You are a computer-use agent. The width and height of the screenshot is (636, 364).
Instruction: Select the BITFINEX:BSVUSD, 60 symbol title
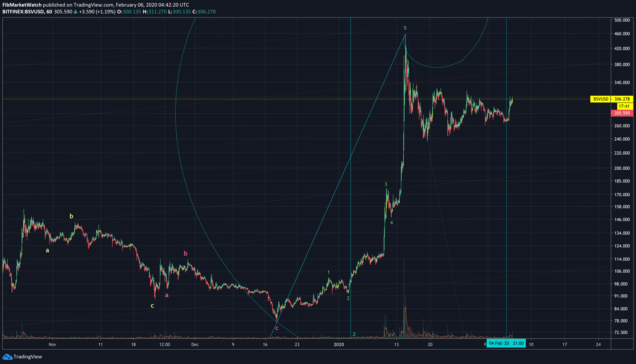pos(27,12)
